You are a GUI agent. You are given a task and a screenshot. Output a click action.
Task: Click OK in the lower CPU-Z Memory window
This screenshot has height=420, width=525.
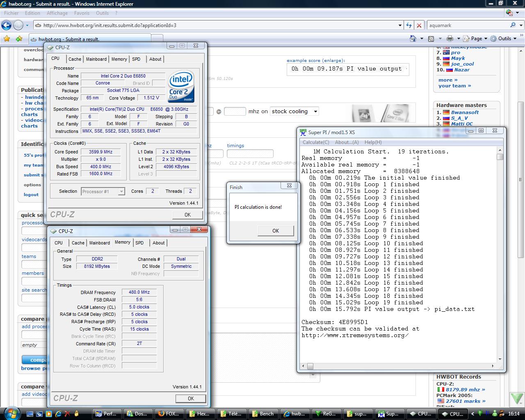[x=191, y=398]
